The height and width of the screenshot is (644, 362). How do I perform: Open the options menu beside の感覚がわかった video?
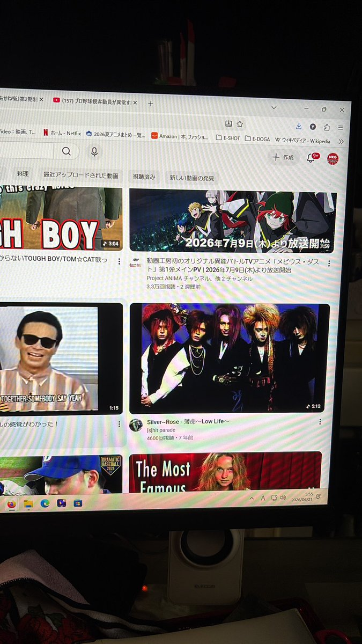(x=119, y=423)
